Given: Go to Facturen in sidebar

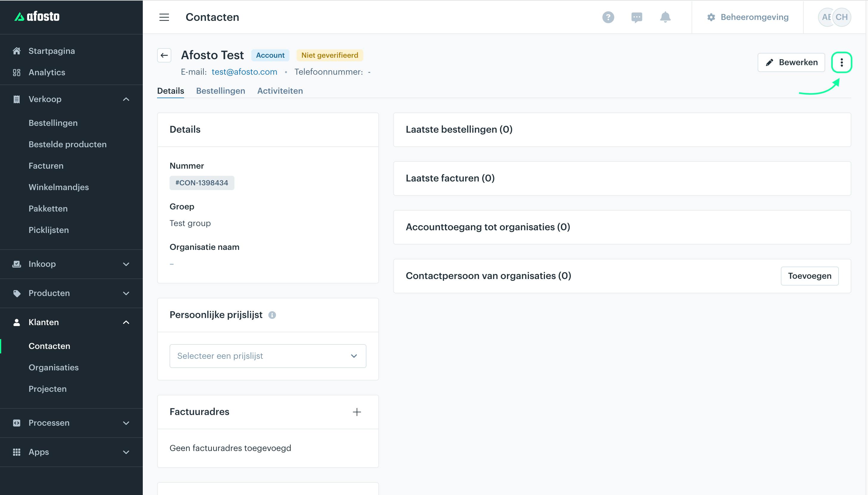Looking at the screenshot, I should point(46,166).
